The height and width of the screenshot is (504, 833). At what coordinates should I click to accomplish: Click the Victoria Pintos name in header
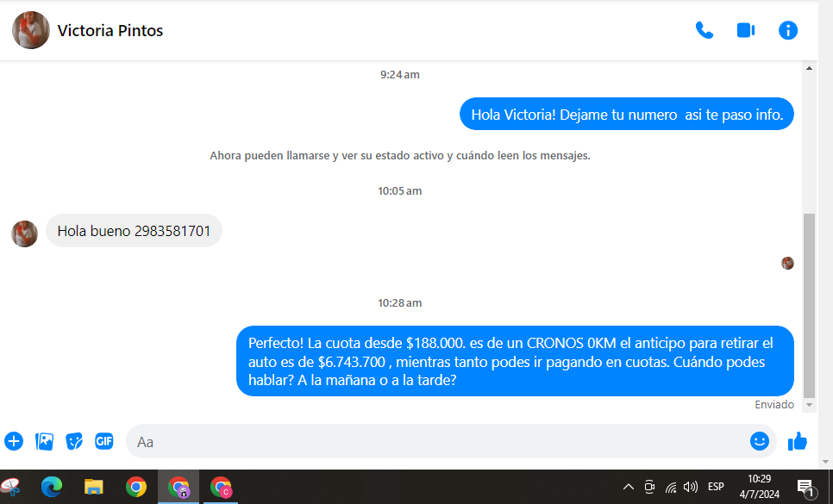110,31
